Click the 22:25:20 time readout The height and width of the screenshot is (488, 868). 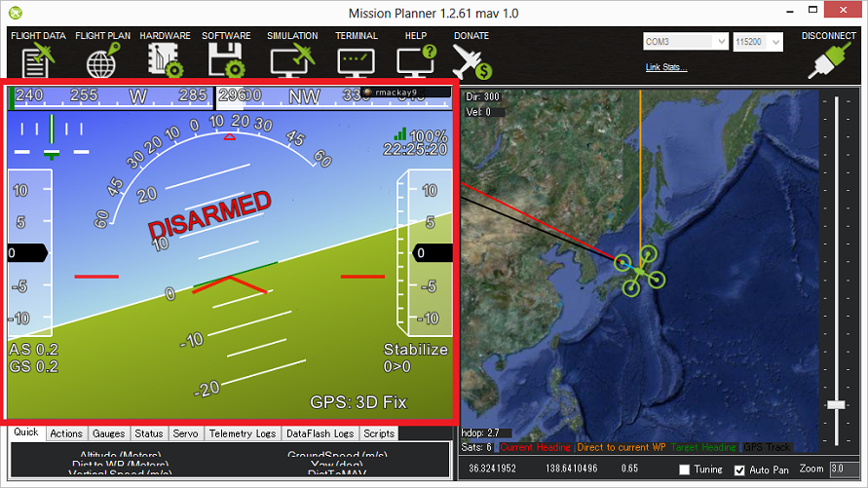pyautogui.click(x=415, y=149)
